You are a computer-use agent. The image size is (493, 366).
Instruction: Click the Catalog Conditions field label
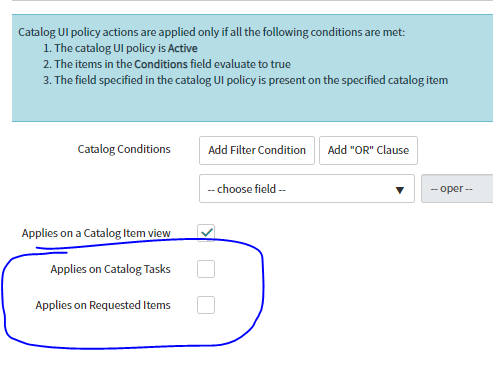(x=124, y=149)
